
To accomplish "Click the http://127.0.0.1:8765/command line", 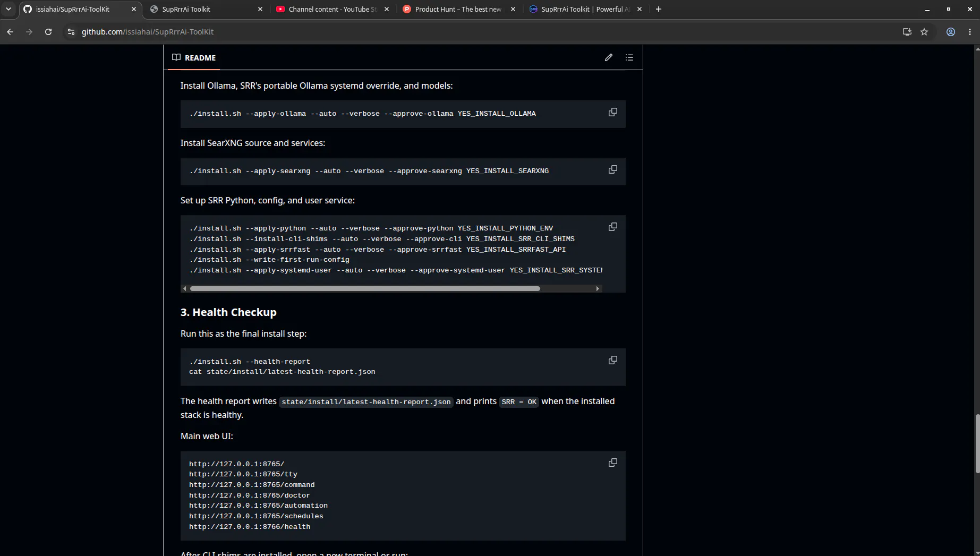I will coord(252,485).
